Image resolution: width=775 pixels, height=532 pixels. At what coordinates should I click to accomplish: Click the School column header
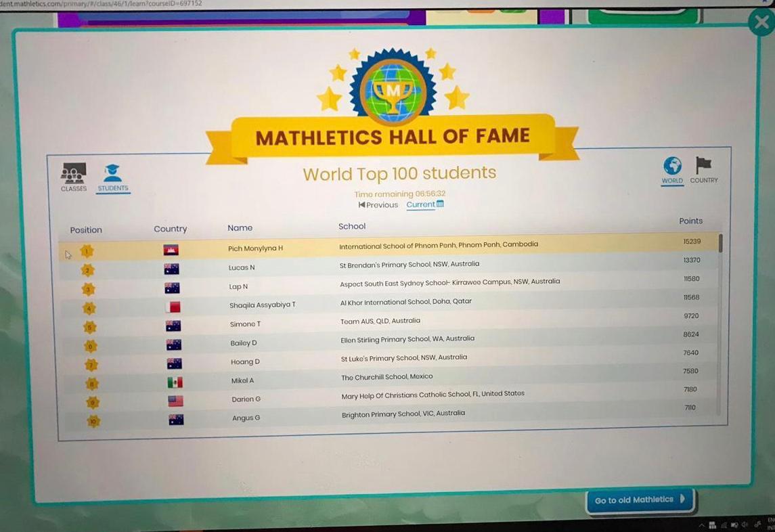click(x=352, y=227)
